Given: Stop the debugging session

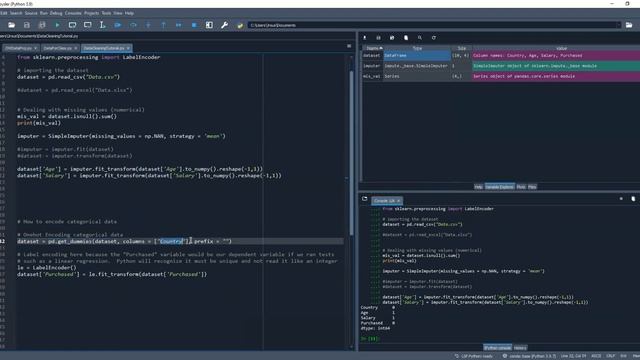Looking at the screenshot, I should [x=194, y=25].
